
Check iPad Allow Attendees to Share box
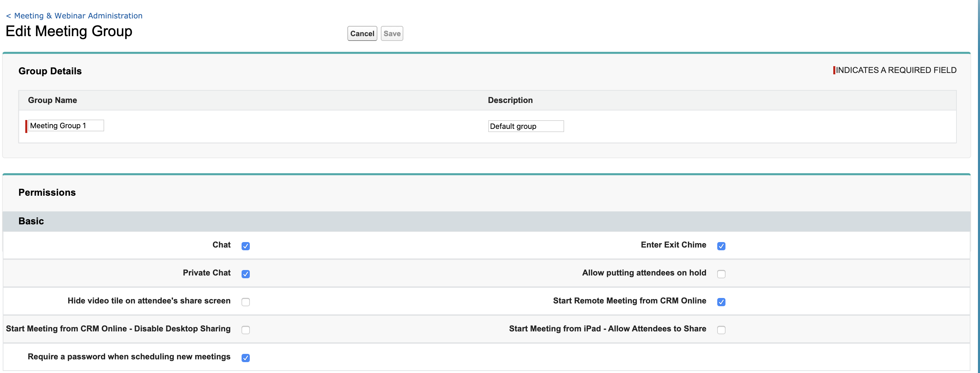click(x=721, y=330)
